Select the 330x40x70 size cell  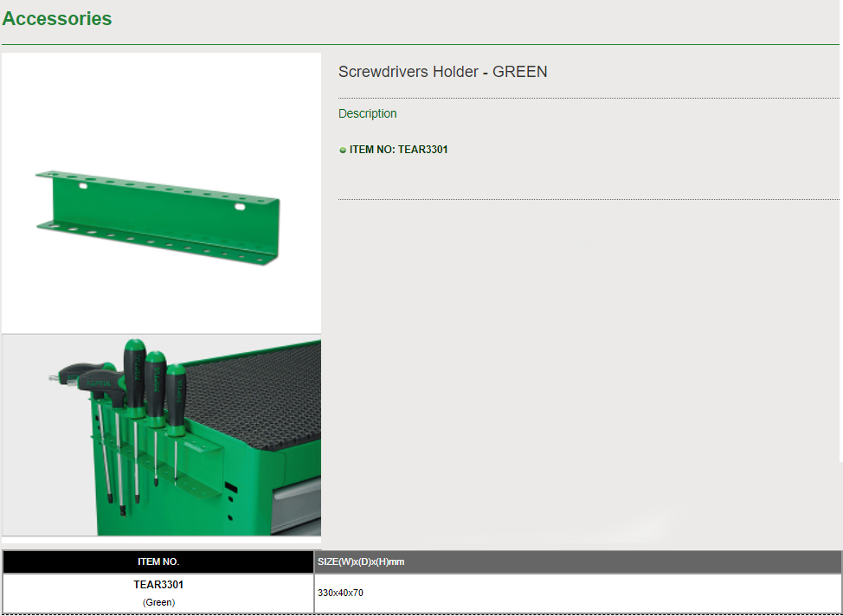click(x=340, y=594)
